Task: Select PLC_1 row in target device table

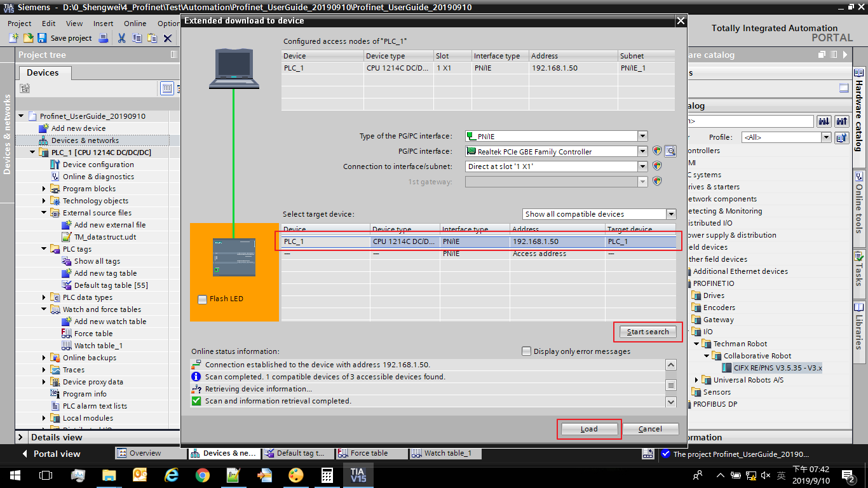Action: pyautogui.click(x=479, y=241)
